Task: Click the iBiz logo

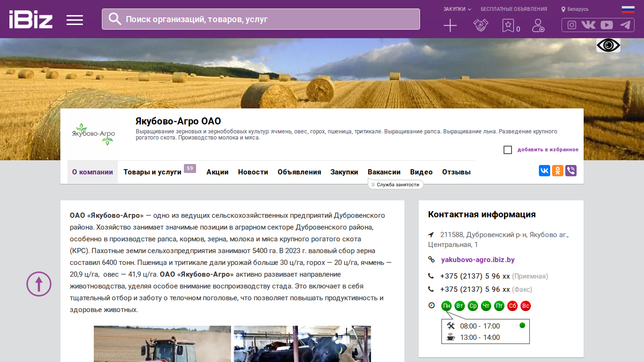Action: (31, 19)
